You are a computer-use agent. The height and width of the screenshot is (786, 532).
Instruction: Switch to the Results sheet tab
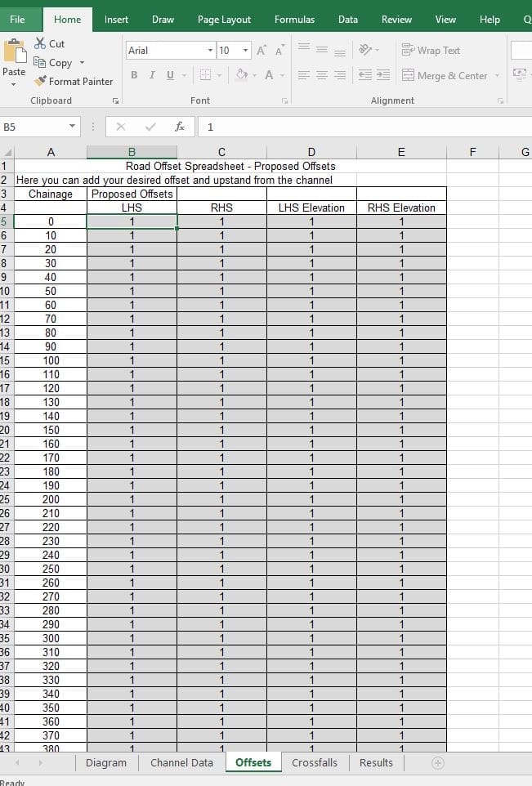coord(376,762)
